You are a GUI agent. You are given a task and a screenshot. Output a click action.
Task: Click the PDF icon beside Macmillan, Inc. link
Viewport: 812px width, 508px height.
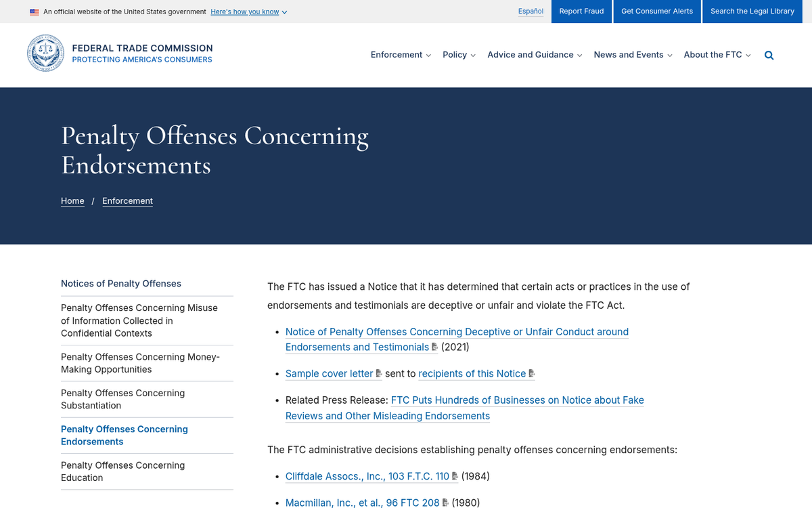pos(445,503)
